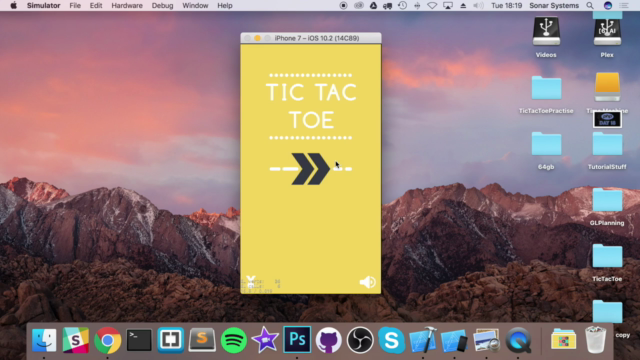Open Spotify from the Dock

(233, 340)
